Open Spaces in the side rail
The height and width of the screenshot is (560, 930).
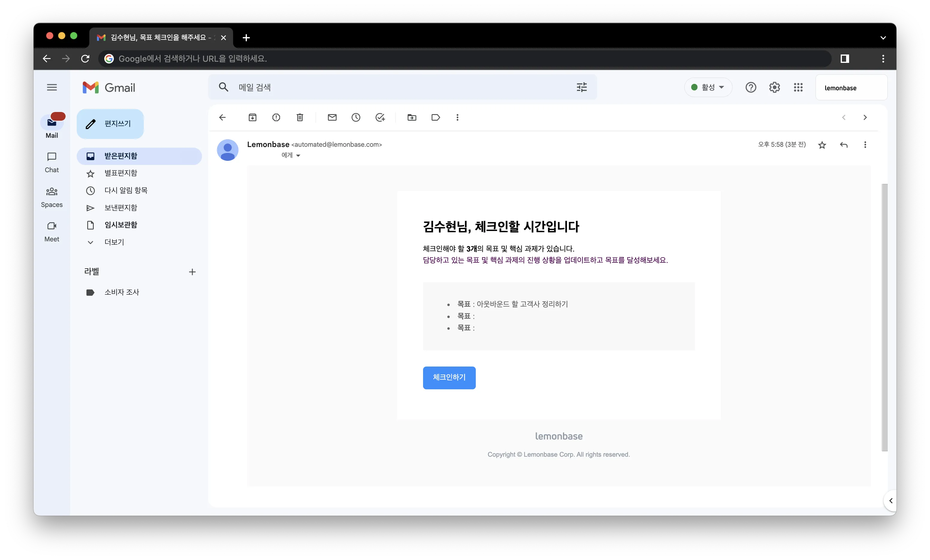(x=52, y=197)
